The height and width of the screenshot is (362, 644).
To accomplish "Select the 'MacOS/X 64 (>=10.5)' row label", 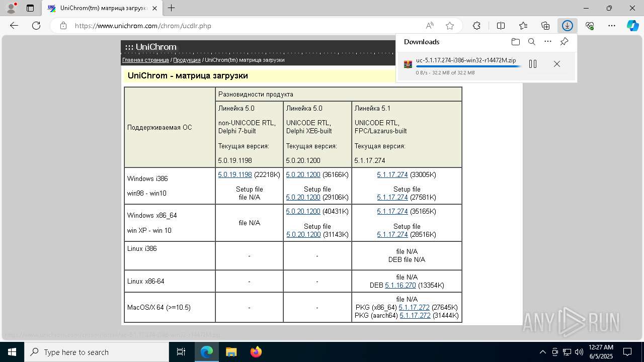I will pos(158,308).
